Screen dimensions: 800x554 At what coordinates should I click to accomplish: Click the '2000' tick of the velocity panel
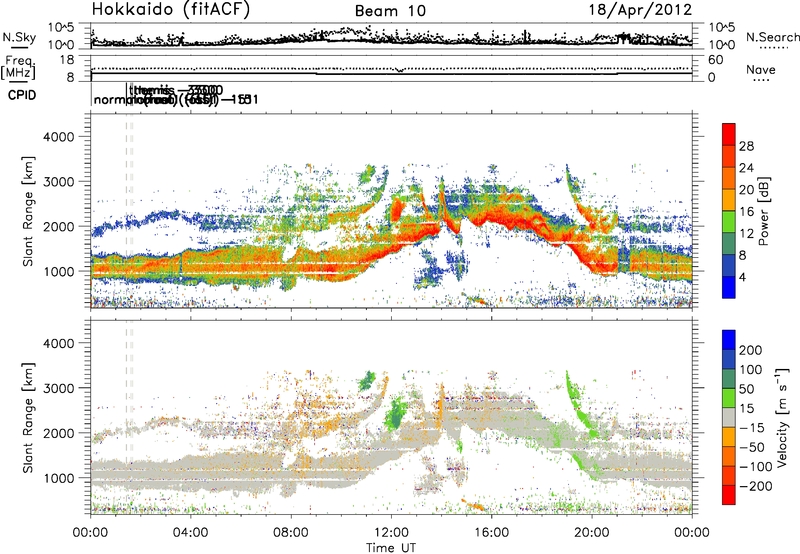[x=58, y=433]
